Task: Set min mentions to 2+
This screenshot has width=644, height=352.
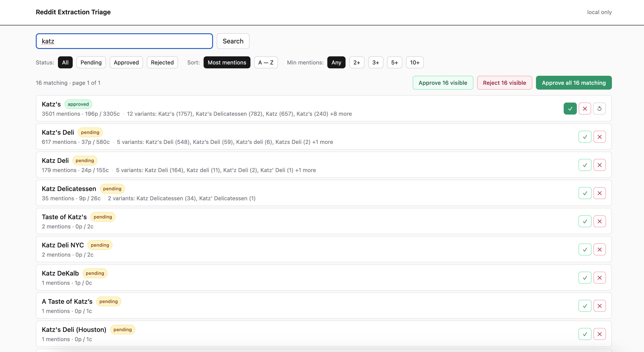Action: (x=357, y=62)
